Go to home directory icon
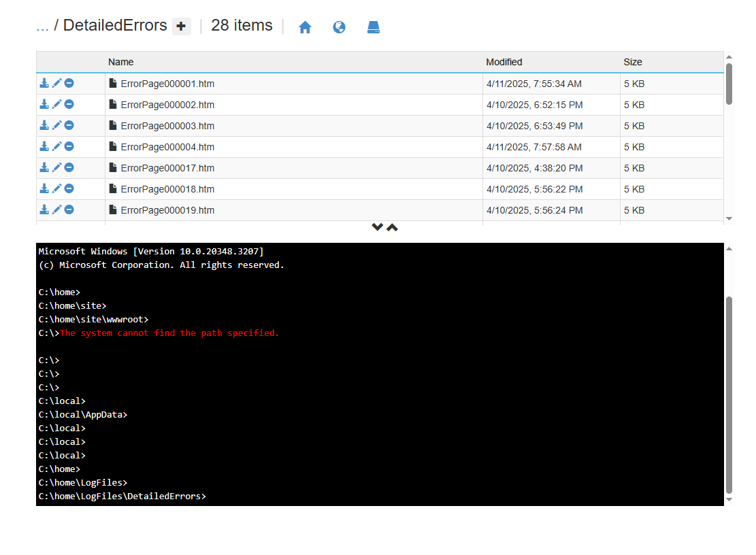This screenshot has height=555, width=756. click(x=305, y=27)
